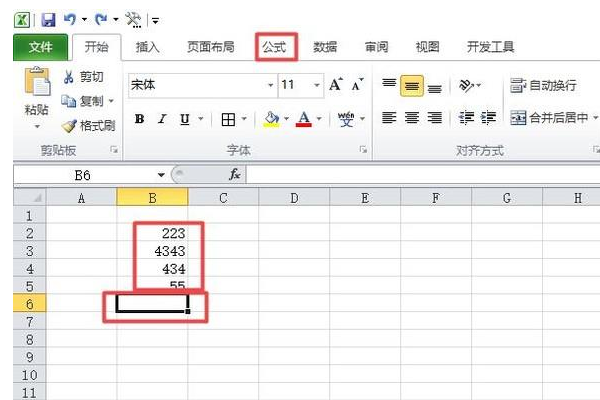Toggle center text horizontally
The width and height of the screenshot is (600, 400).
(412, 118)
